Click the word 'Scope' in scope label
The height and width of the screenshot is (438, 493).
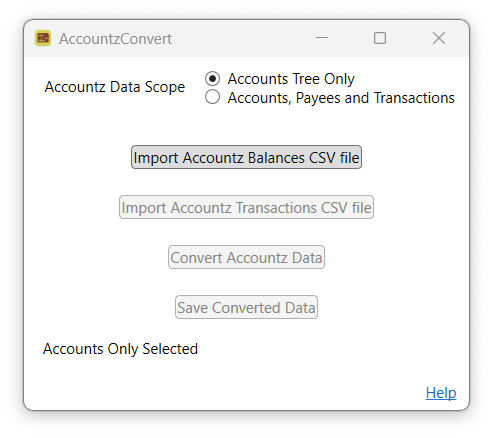pos(165,87)
